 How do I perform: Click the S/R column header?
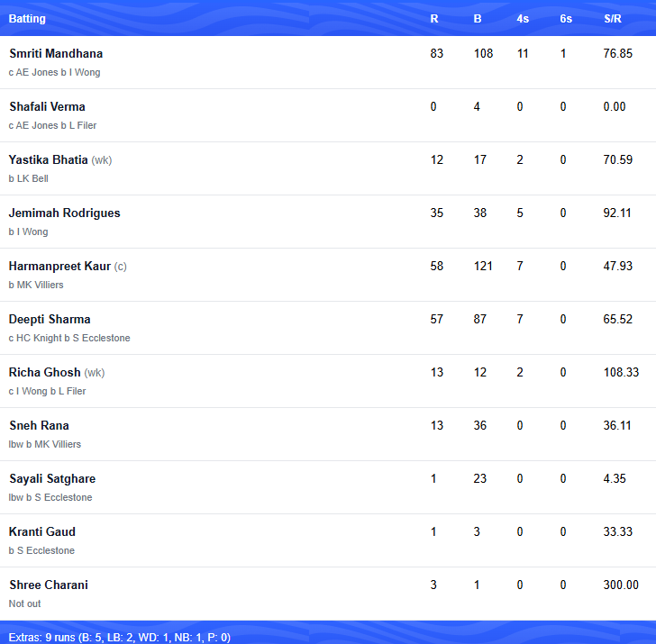point(613,18)
